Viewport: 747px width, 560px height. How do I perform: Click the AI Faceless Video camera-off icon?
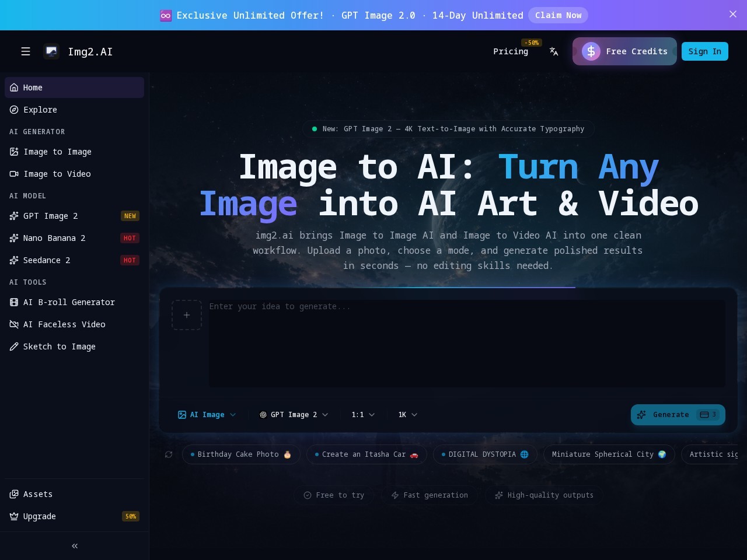[x=14, y=324]
